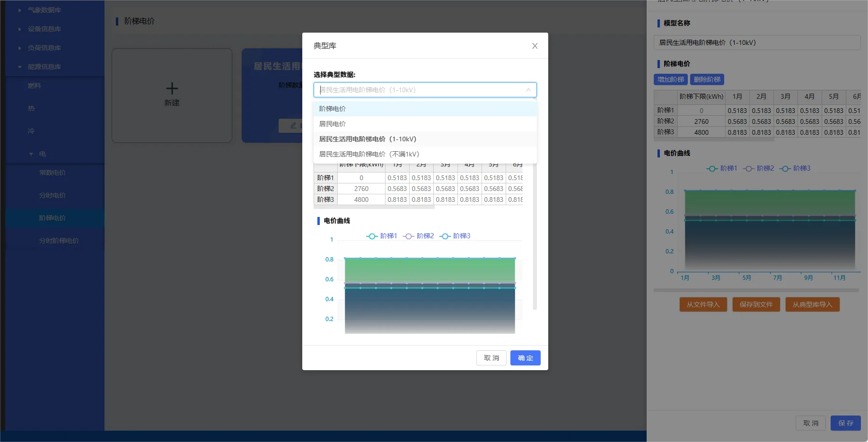Click 取消 button in 典型库 dialog
Viewport: 868px width, 442px height.
(x=491, y=358)
